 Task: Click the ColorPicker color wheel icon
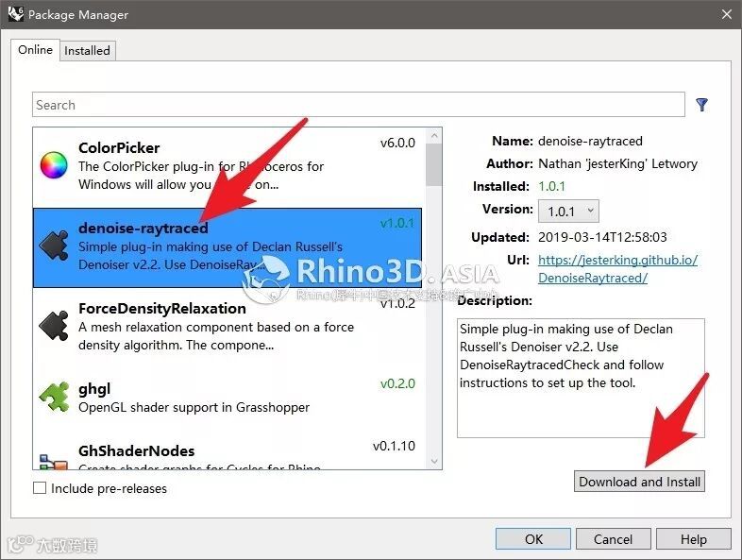[54, 165]
